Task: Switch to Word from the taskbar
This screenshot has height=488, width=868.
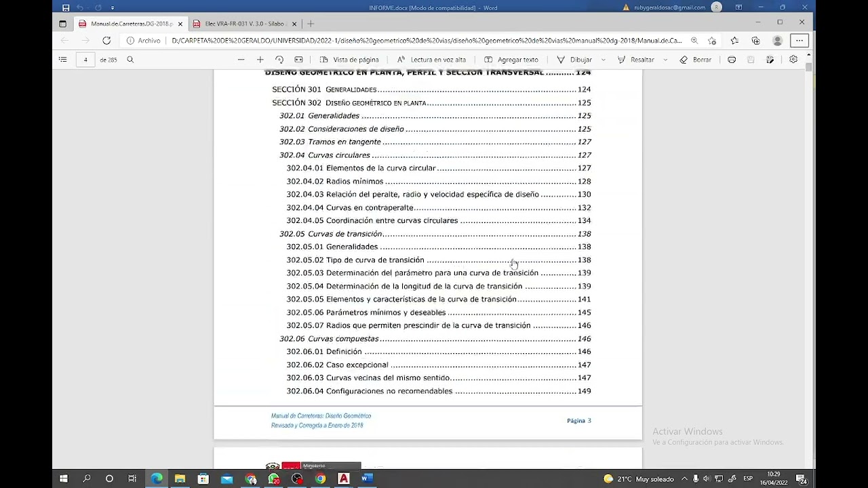Action: [367, 479]
